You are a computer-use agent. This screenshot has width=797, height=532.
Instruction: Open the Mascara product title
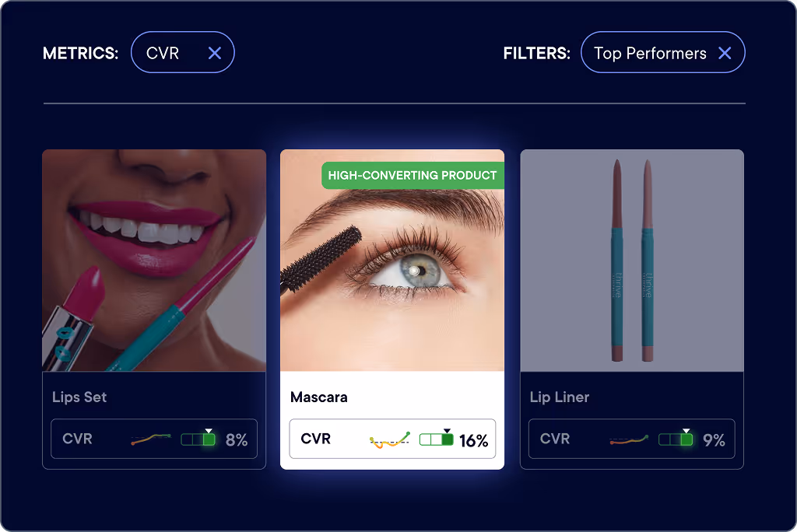tap(318, 397)
